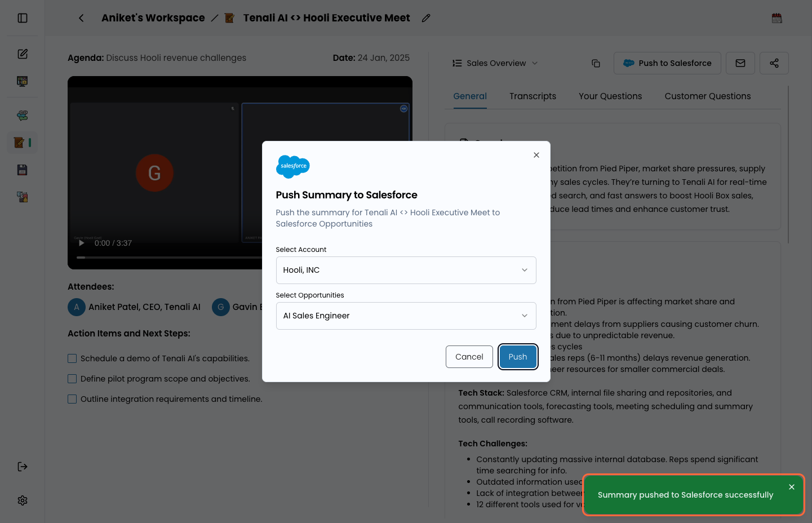Screen dimensions: 812x523
Task: Open the Your Questions tab
Action: tap(610, 96)
